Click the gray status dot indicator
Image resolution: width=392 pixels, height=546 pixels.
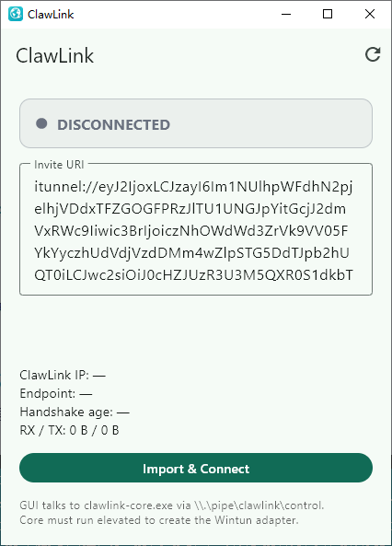pyautogui.click(x=41, y=123)
